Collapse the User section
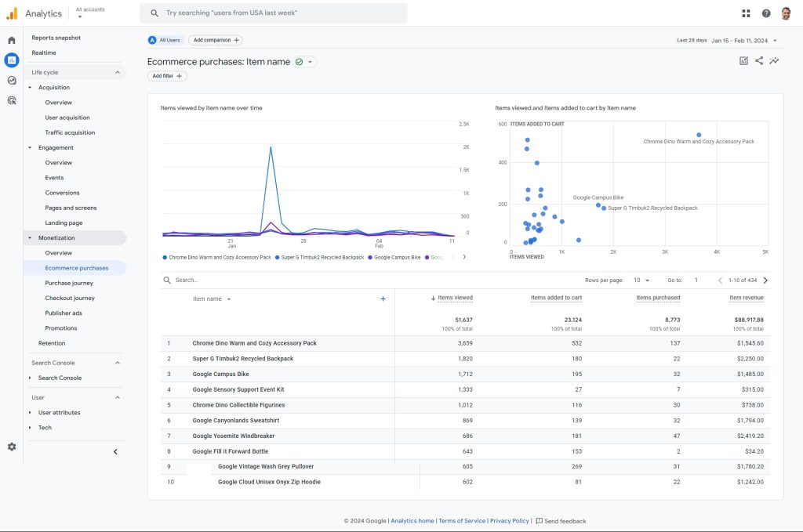This screenshot has width=803, height=532. pos(118,397)
